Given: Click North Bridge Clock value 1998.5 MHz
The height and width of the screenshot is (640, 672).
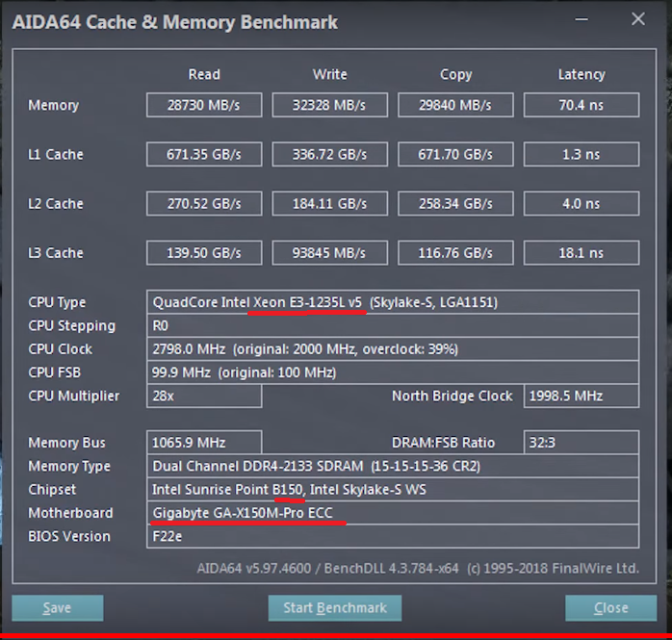Looking at the screenshot, I should click(582, 396).
